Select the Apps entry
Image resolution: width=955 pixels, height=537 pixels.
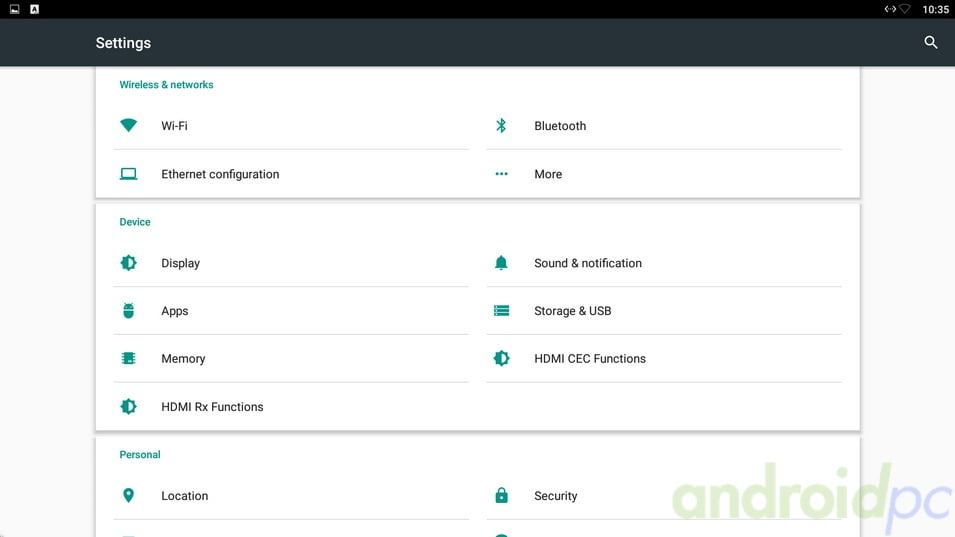(x=291, y=311)
